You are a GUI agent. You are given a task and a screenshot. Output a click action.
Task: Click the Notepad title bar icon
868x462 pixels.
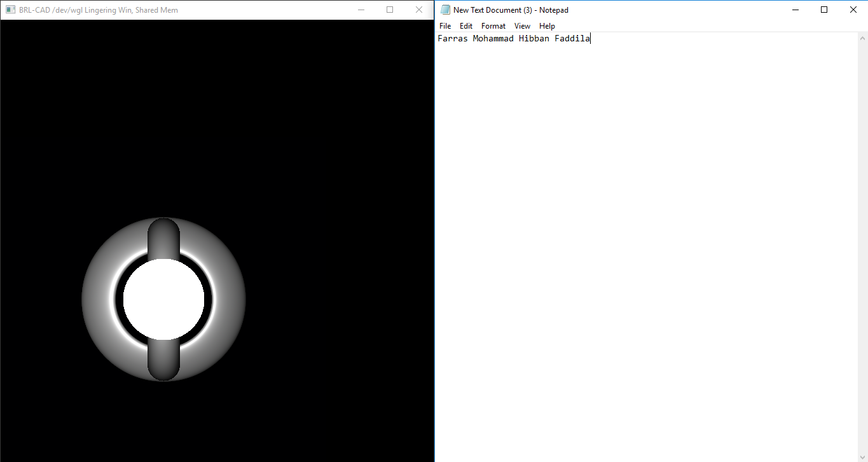(x=445, y=10)
